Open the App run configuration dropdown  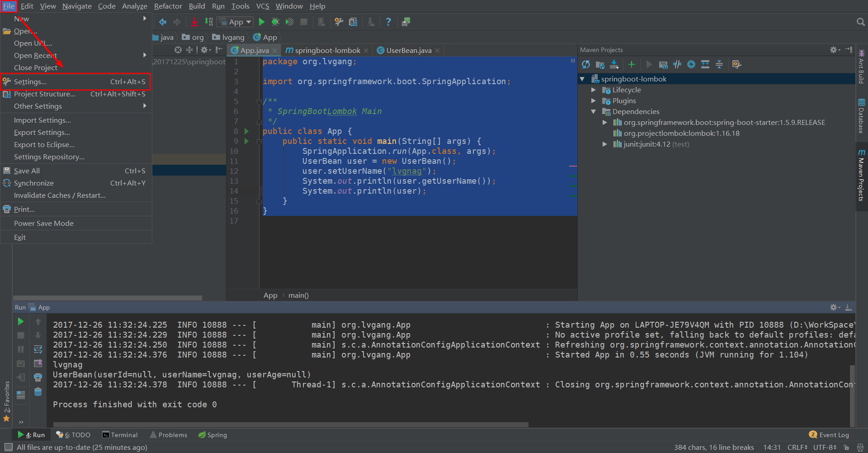click(235, 22)
